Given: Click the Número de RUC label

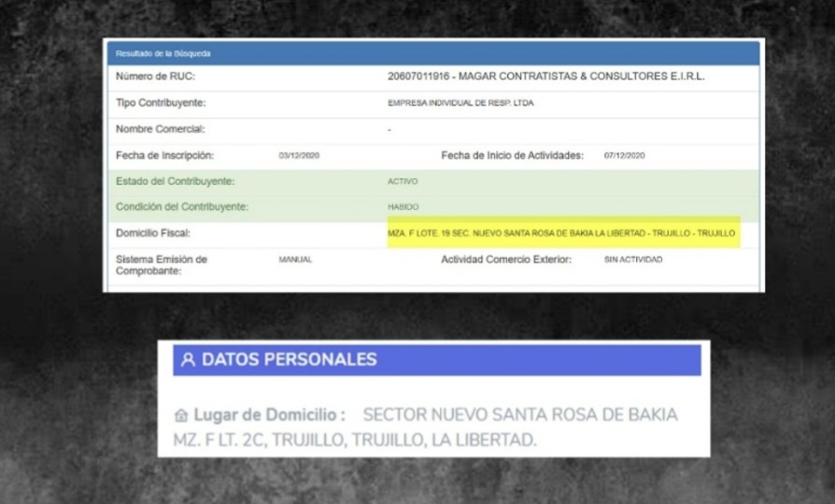Looking at the screenshot, I should pos(155,77).
